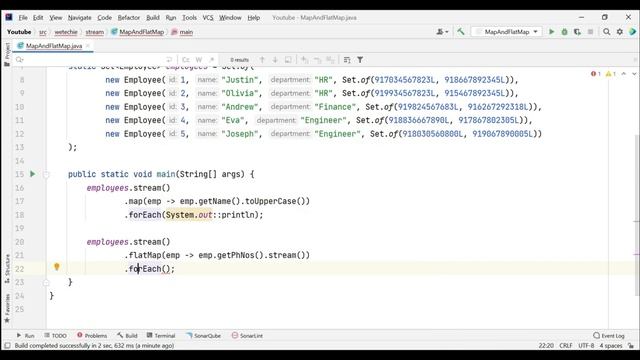640x360 pixels.
Task: Click the warning count indicator
Action: coord(611,73)
